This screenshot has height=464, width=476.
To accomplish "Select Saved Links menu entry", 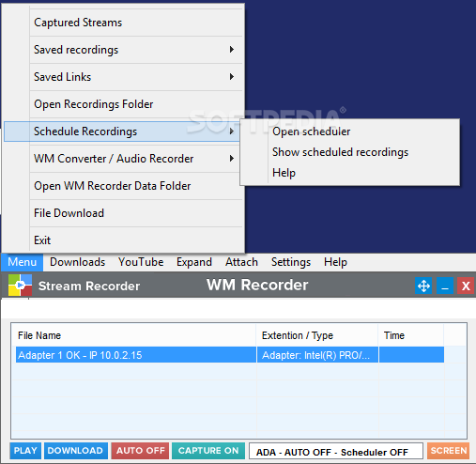I will (136, 77).
